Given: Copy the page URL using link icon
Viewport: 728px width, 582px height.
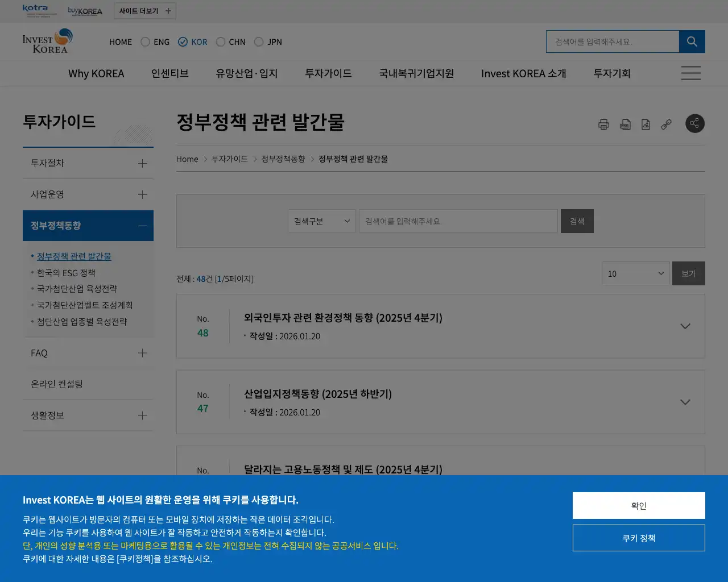Looking at the screenshot, I should 665,124.
